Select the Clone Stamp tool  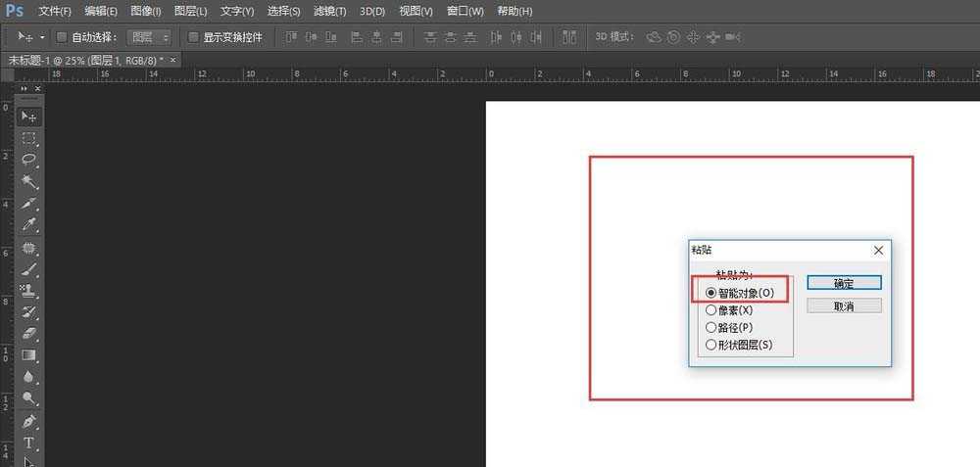29,291
